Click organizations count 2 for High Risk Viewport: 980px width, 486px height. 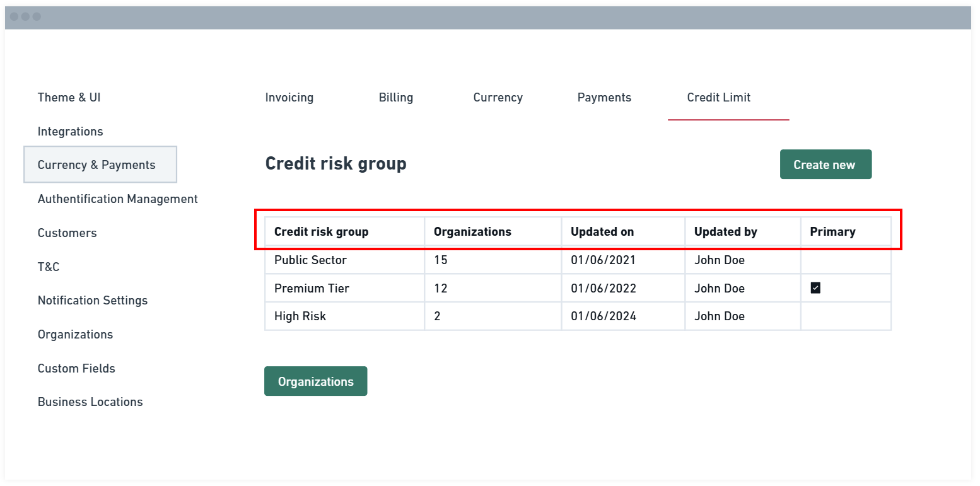point(437,316)
